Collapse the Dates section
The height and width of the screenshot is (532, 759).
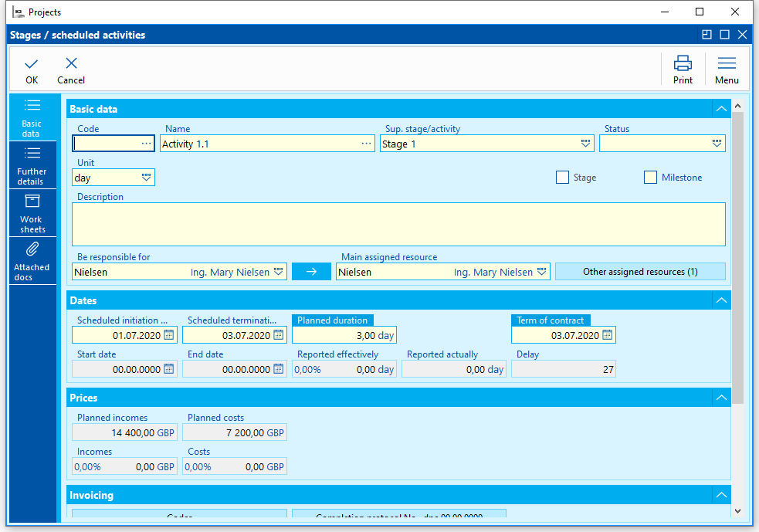tap(721, 300)
